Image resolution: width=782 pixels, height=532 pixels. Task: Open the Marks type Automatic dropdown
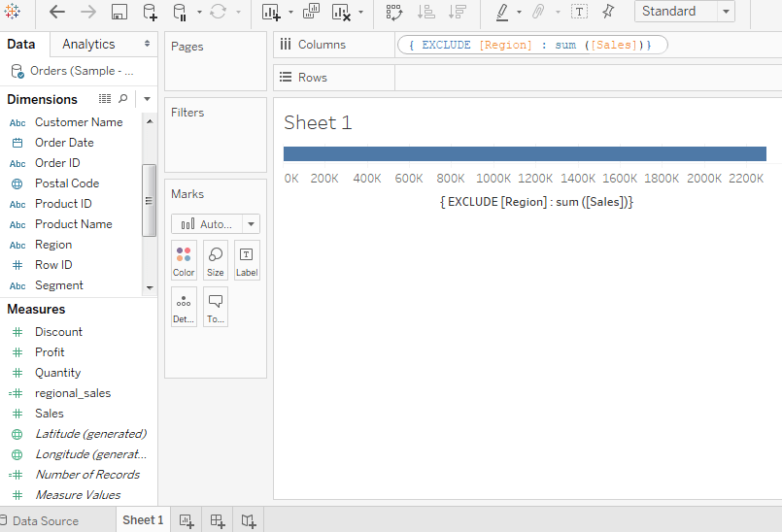pyautogui.click(x=216, y=224)
